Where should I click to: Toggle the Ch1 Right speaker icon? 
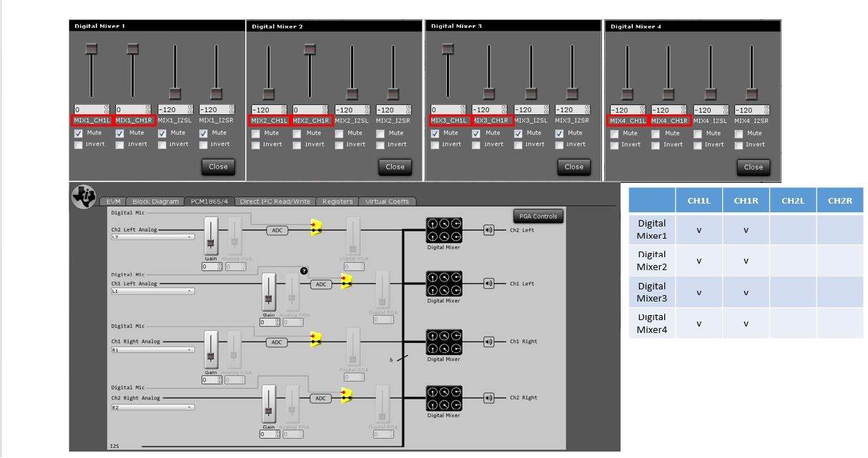tap(489, 342)
